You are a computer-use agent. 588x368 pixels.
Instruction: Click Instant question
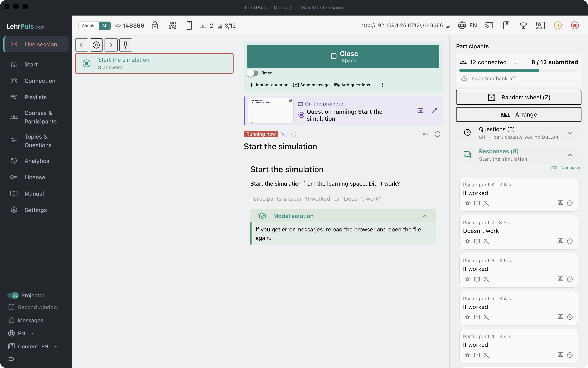(269, 85)
